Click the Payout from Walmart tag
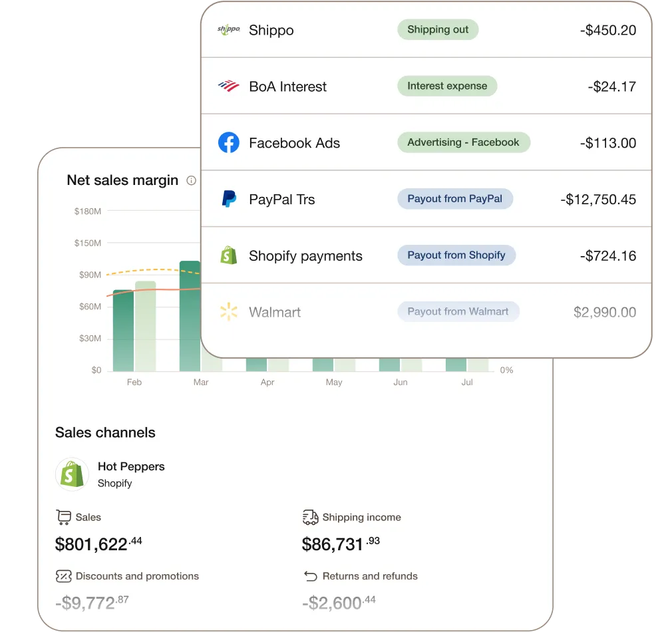672x632 pixels. tap(458, 312)
